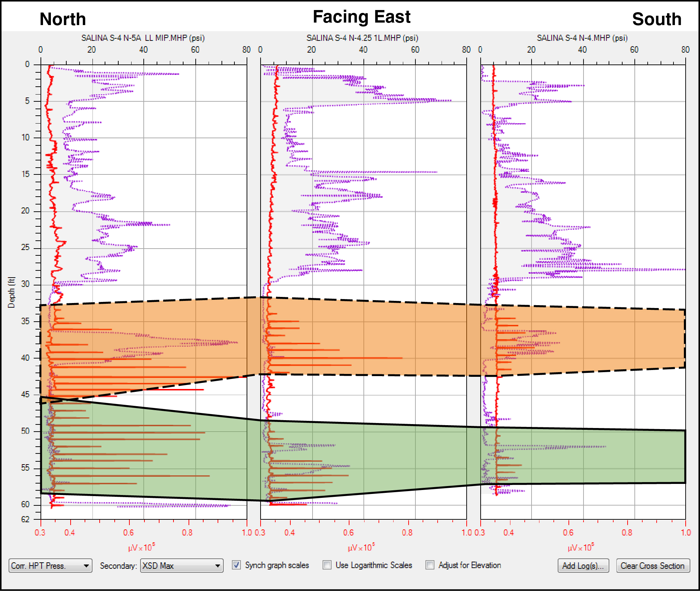Enable the Synch graph scales checkbox
Viewport: 700px width, 591px height.
point(237,565)
